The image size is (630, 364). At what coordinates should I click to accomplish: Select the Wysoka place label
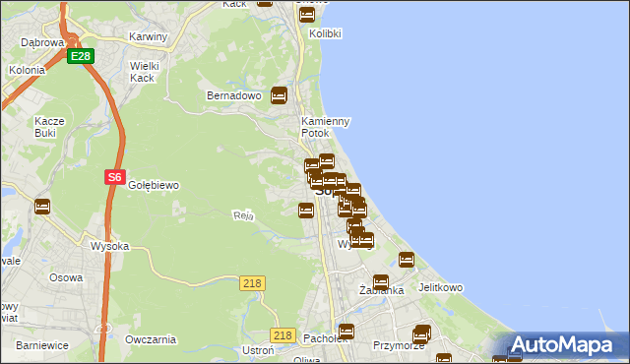pos(109,246)
